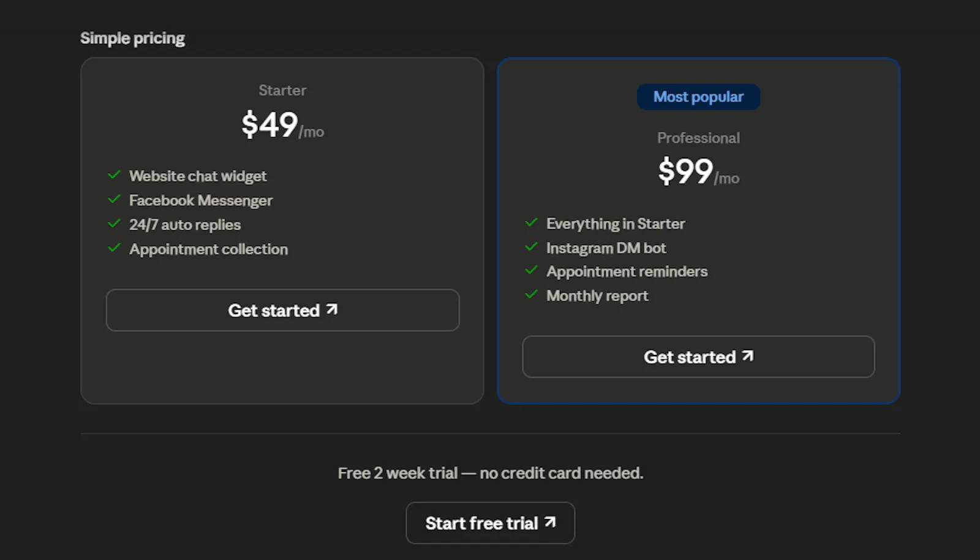Click the checkmark beside Appointment reminders
The height and width of the screenshot is (560, 980).
point(531,271)
